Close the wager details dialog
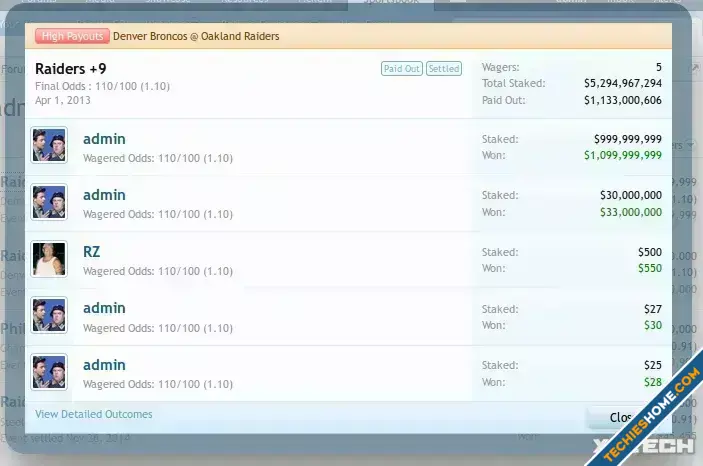This screenshot has width=703, height=466. pyautogui.click(x=621, y=418)
